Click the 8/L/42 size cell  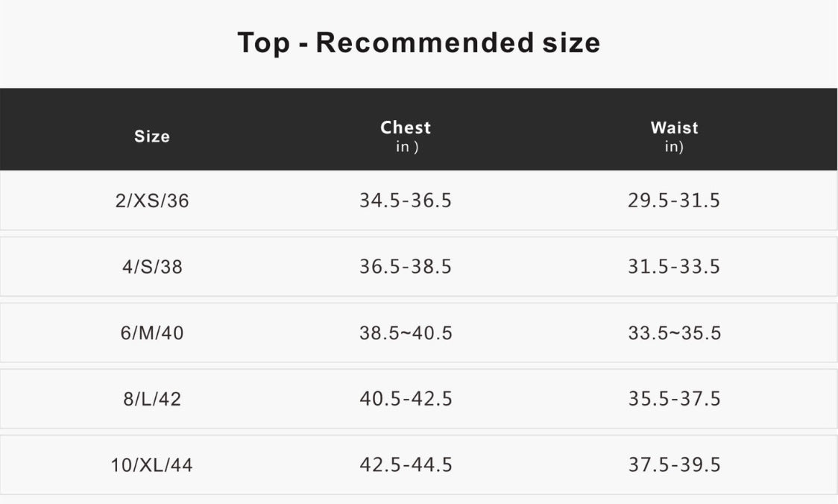coord(152,400)
